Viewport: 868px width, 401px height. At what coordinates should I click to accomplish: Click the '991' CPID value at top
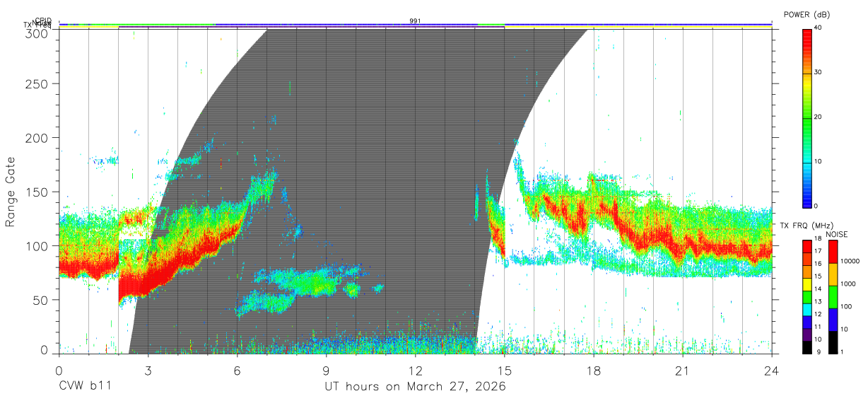pyautogui.click(x=415, y=21)
